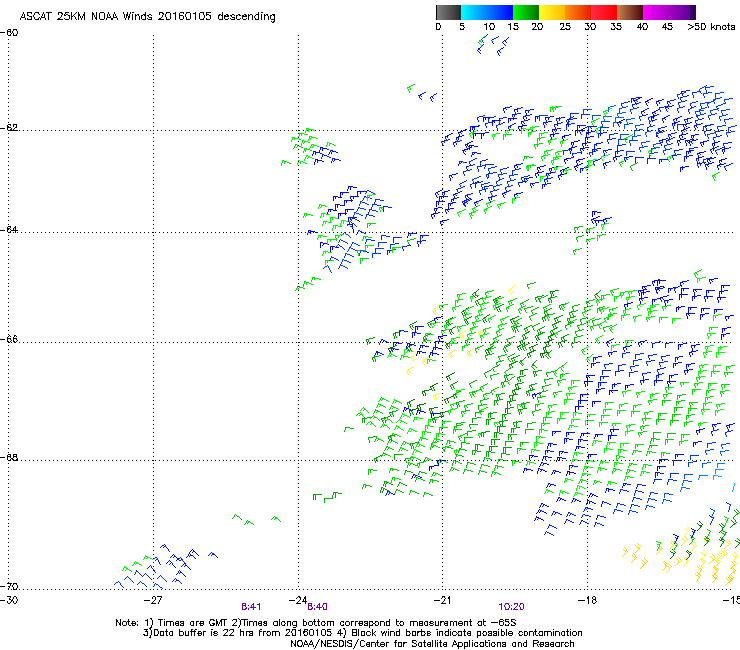The image size is (740, 650).
Task: Click the brown 35-40 knots color swatch
Action: 630,12
